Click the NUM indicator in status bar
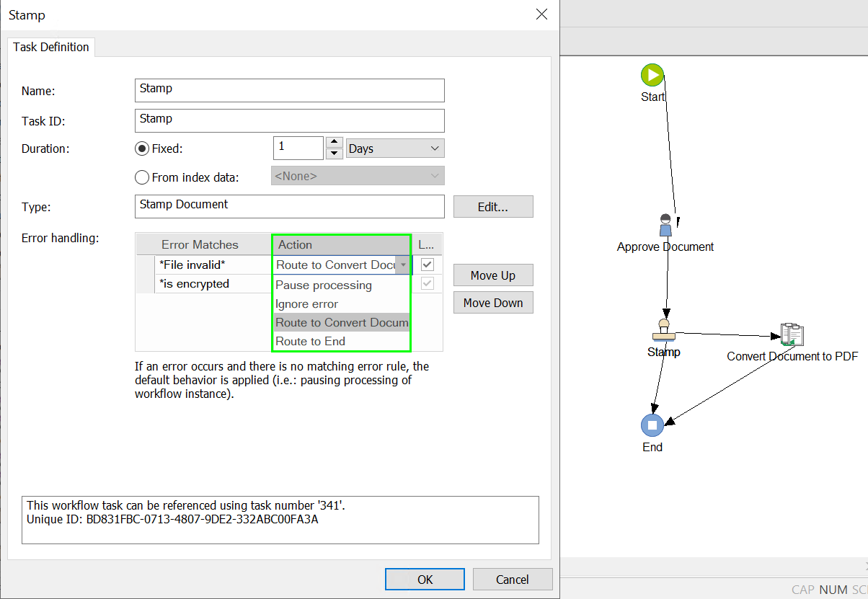 point(833,590)
